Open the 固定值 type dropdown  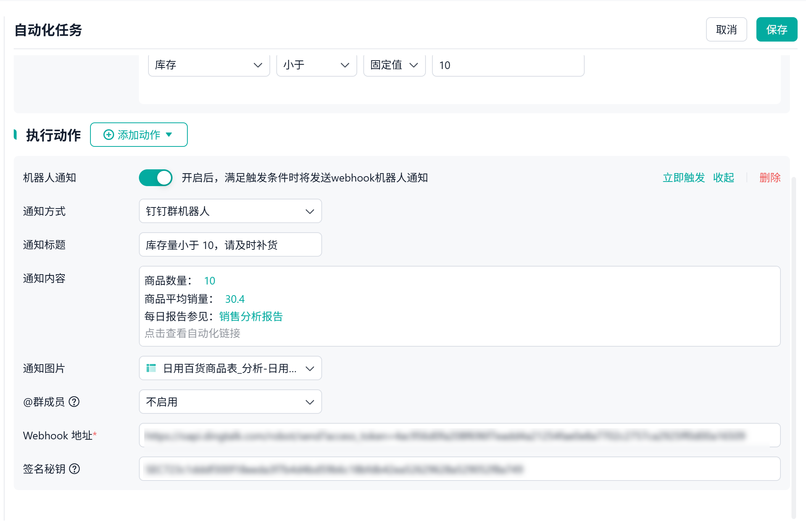[395, 65]
